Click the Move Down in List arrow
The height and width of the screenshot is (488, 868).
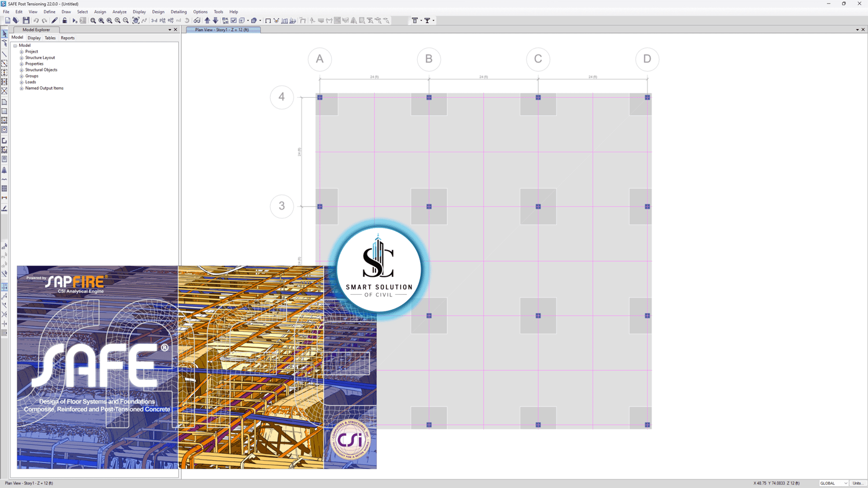215,20
